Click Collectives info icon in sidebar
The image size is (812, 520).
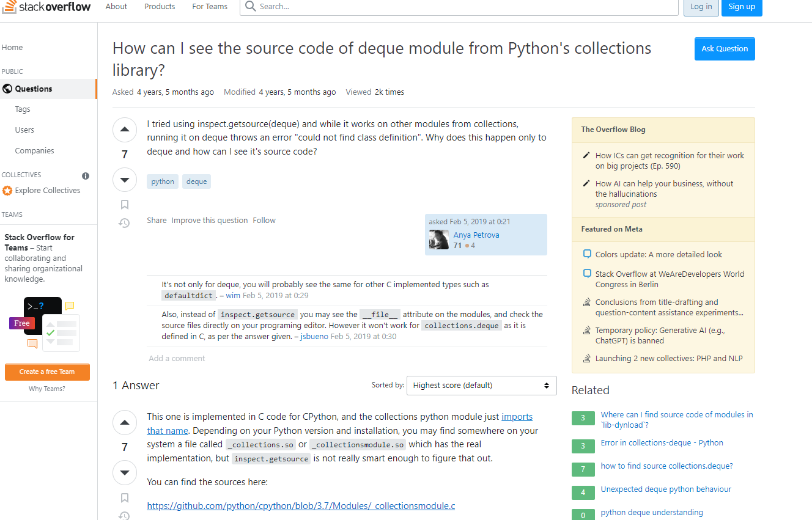tap(86, 176)
